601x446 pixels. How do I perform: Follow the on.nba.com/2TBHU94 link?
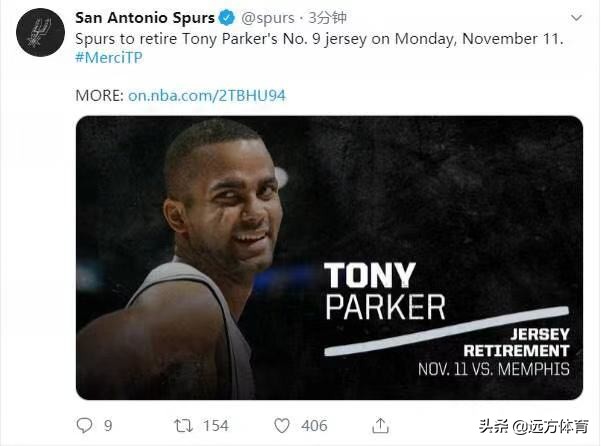pos(207,95)
